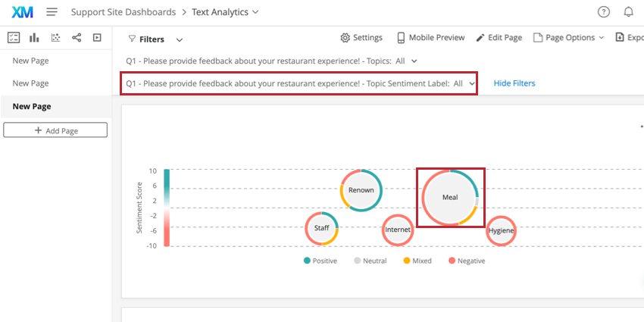
Task: Click the share icon in sidebar
Action: coord(77,38)
